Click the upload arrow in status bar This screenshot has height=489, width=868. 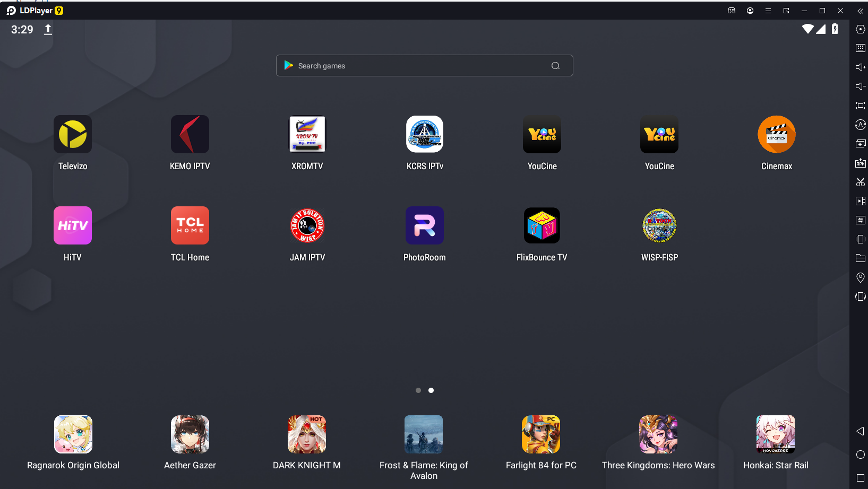tap(48, 30)
